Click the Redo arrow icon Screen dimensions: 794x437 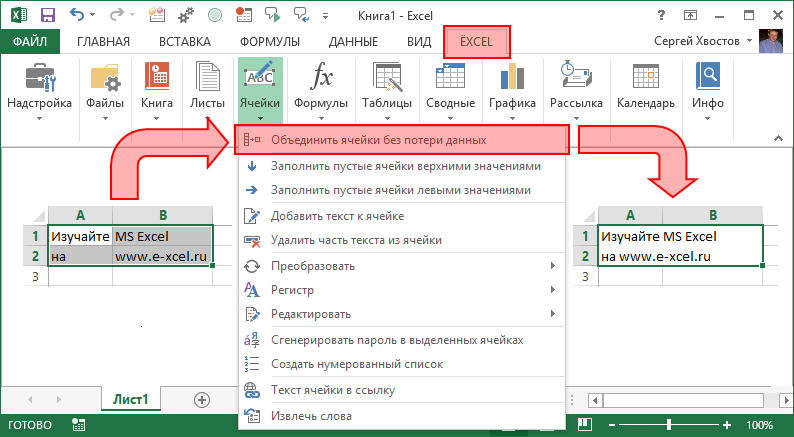click(x=116, y=15)
